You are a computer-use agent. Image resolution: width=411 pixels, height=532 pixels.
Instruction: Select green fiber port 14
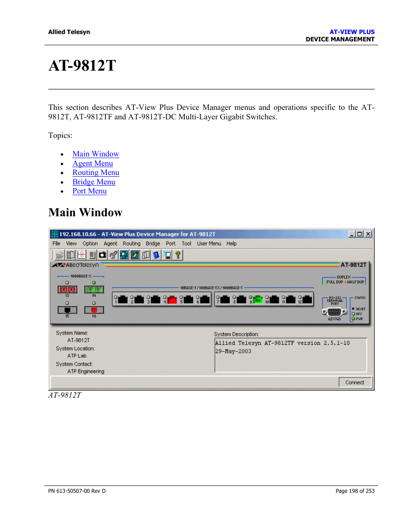(x=94, y=289)
